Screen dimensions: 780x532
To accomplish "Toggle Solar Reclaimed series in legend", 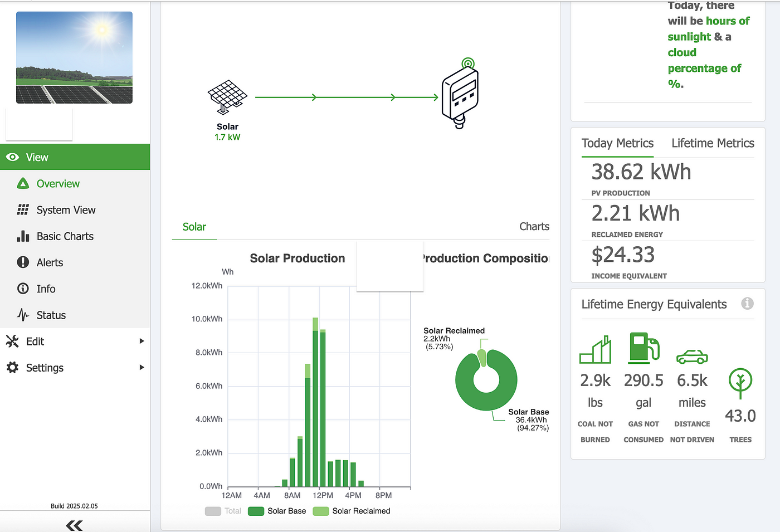I will tap(352, 511).
